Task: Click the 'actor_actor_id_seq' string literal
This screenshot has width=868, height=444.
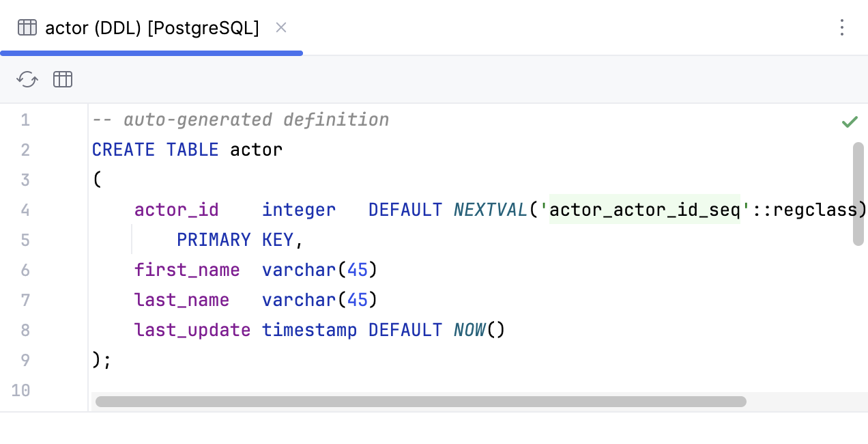Action: pos(645,210)
